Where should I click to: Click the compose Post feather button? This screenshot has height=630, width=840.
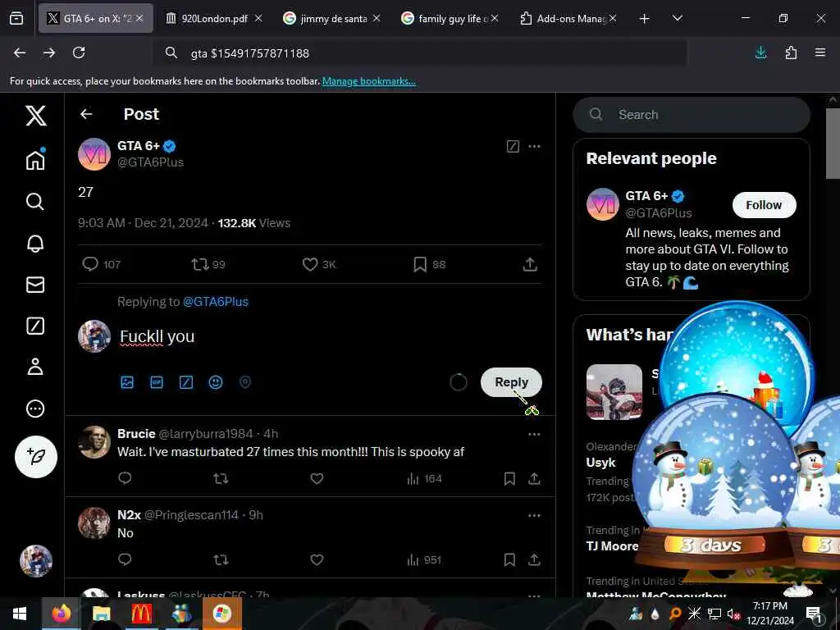(x=36, y=456)
